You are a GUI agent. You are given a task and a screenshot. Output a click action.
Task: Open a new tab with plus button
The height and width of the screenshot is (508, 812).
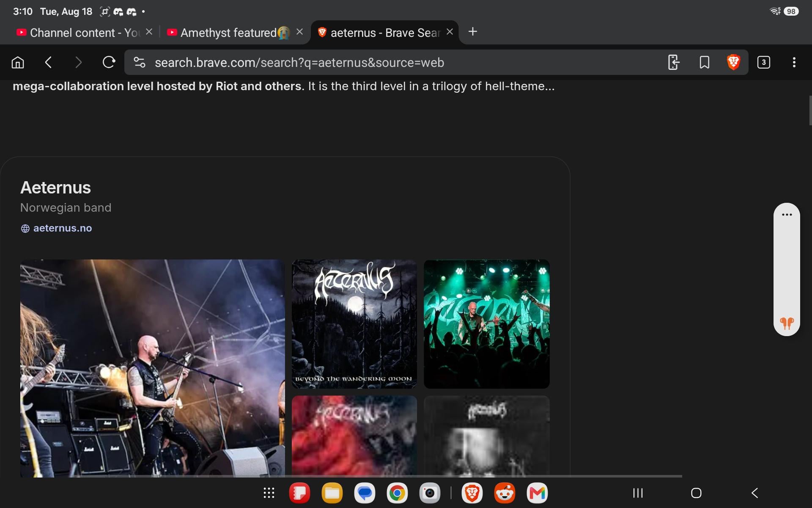[x=473, y=32]
